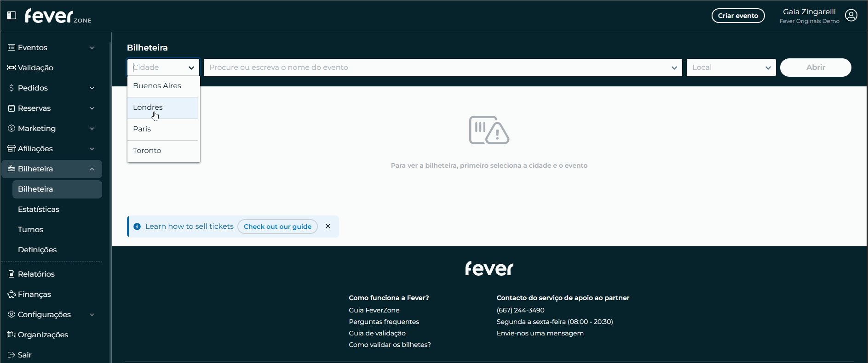Click the Abrir button
This screenshot has height=363, width=868.
coord(816,68)
